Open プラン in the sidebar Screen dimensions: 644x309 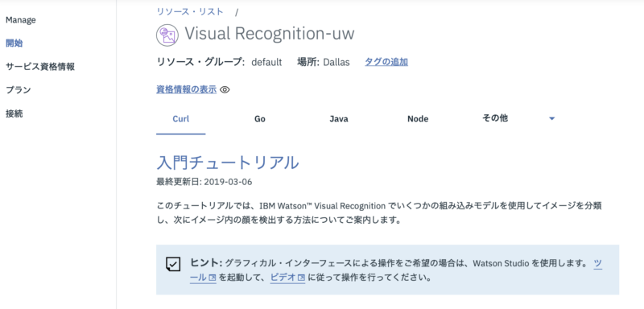[x=18, y=90]
